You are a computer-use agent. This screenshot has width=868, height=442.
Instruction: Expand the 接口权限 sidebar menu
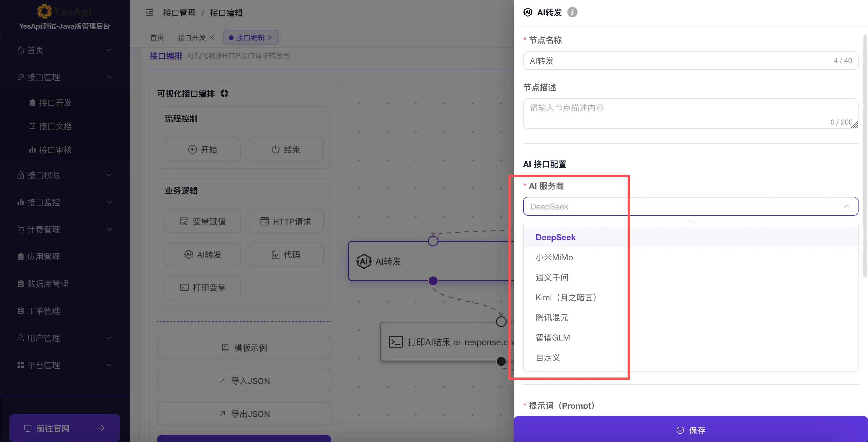pos(65,175)
